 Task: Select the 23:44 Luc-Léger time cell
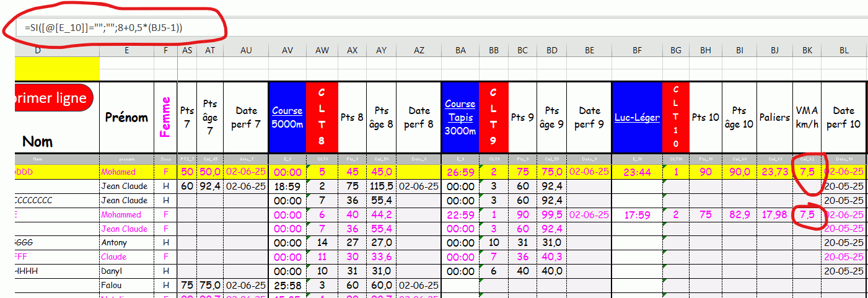(636, 172)
